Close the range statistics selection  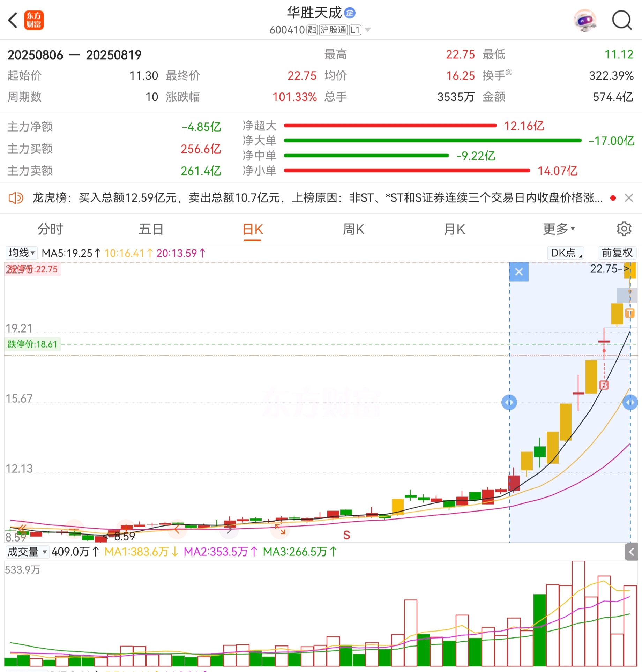coord(519,272)
